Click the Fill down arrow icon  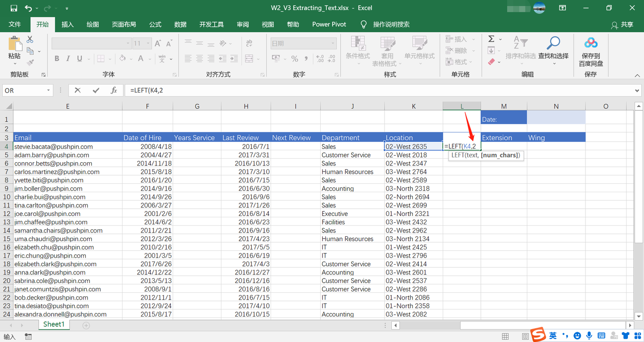[x=491, y=51]
